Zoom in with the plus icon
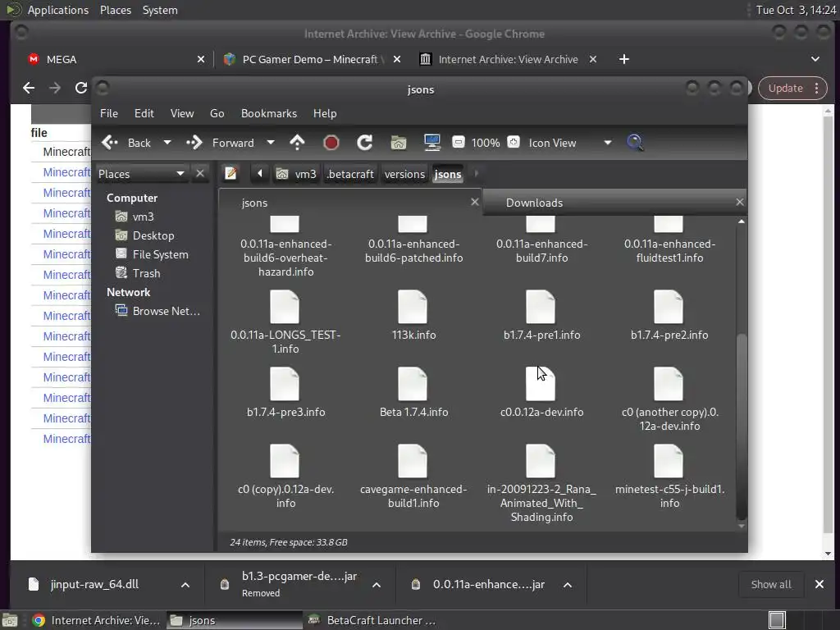840x630 pixels. 514,142
